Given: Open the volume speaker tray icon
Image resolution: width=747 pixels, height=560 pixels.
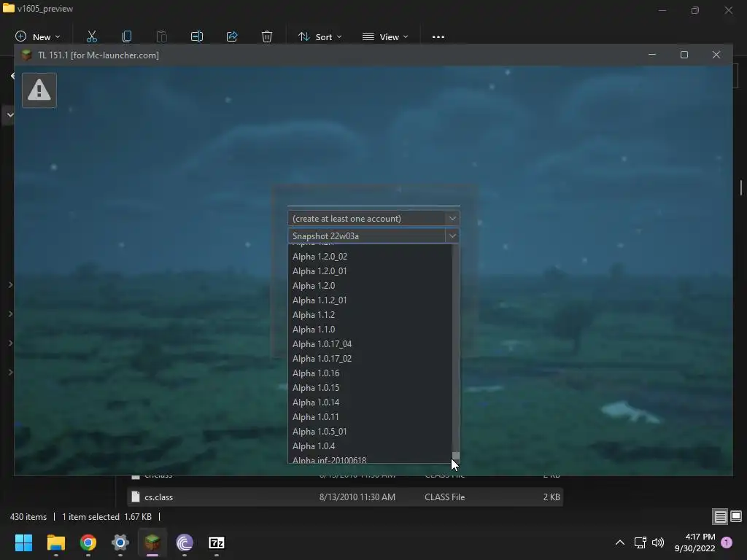Looking at the screenshot, I should [658, 542].
